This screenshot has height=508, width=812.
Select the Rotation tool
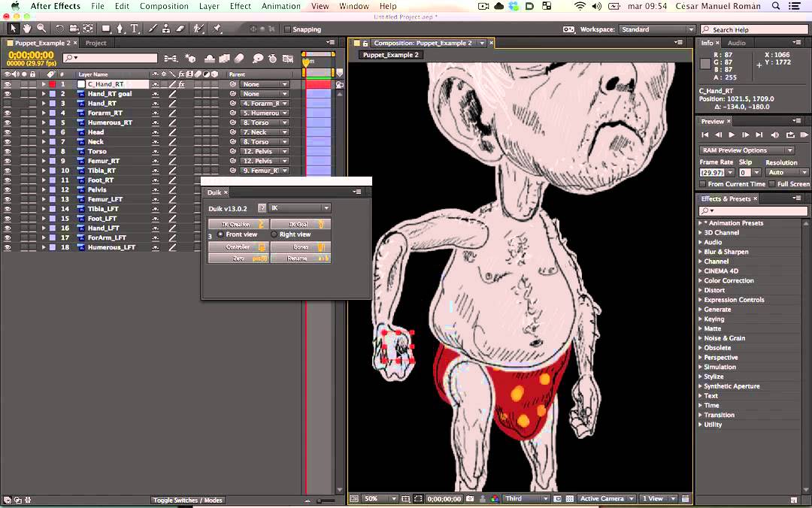(59, 29)
